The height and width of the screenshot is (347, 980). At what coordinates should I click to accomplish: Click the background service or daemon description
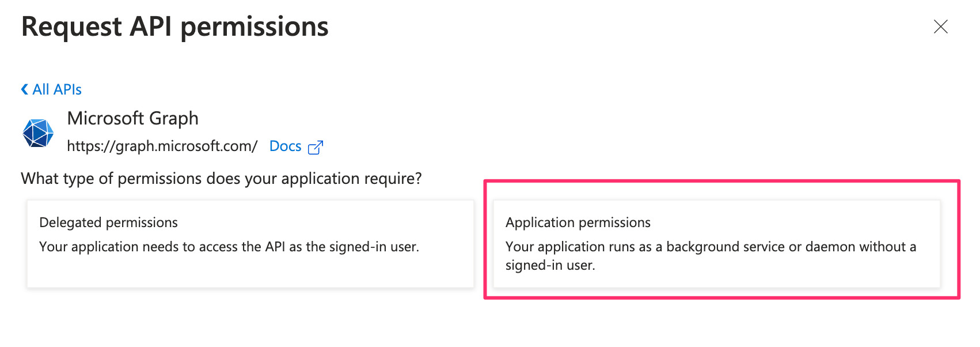[710, 247]
